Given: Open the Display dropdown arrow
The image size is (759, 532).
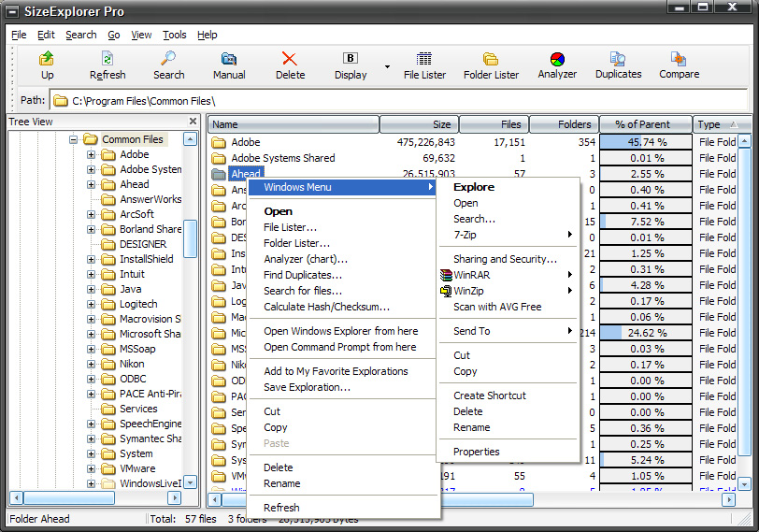Looking at the screenshot, I should click(x=387, y=66).
